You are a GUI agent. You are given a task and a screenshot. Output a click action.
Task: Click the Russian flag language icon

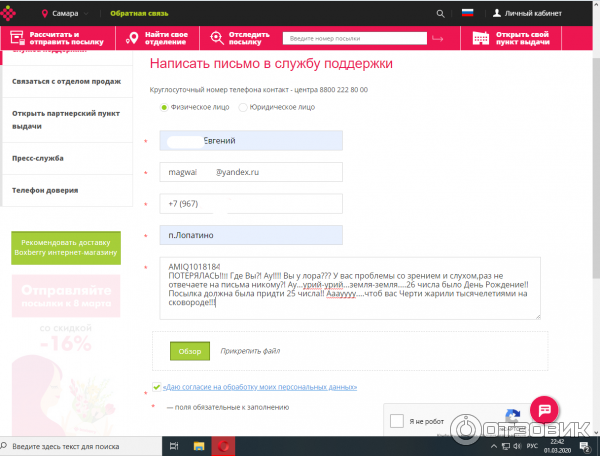click(467, 14)
